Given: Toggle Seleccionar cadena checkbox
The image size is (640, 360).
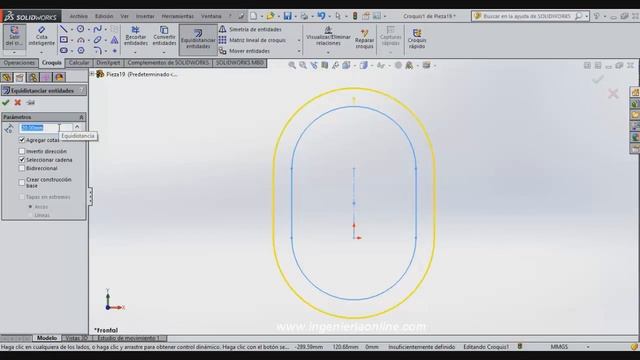Looking at the screenshot, I should (x=22, y=160).
